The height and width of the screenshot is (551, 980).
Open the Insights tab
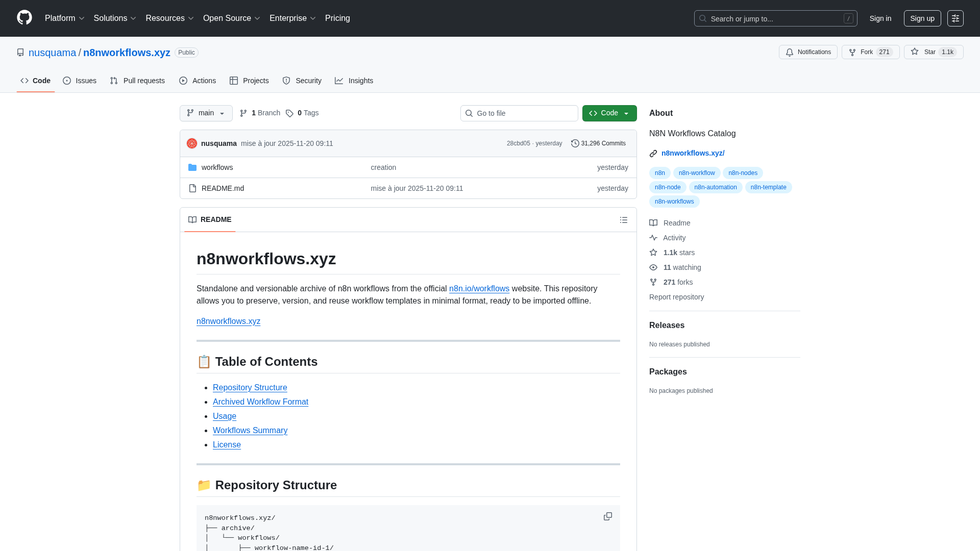click(354, 81)
